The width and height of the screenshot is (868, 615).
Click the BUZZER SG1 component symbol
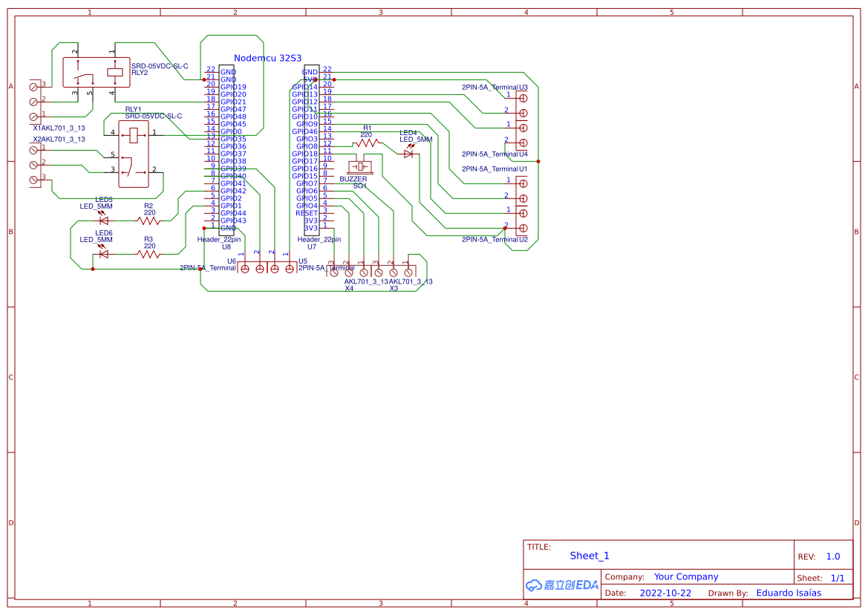click(362, 168)
